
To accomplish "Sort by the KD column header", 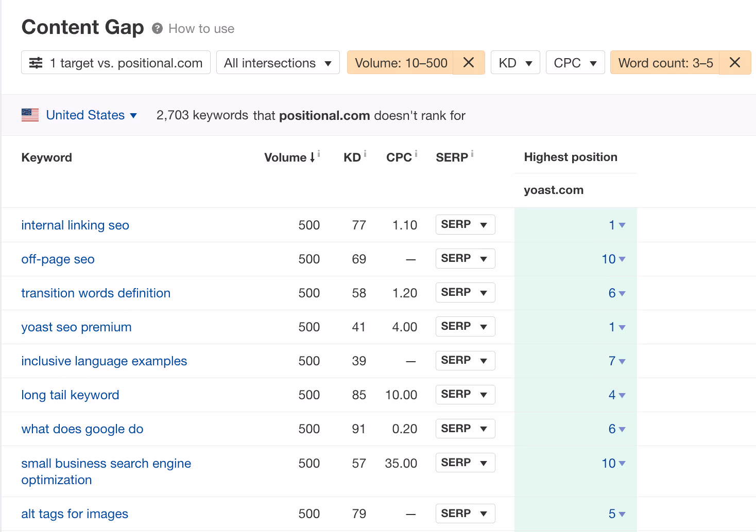I will click(x=352, y=157).
